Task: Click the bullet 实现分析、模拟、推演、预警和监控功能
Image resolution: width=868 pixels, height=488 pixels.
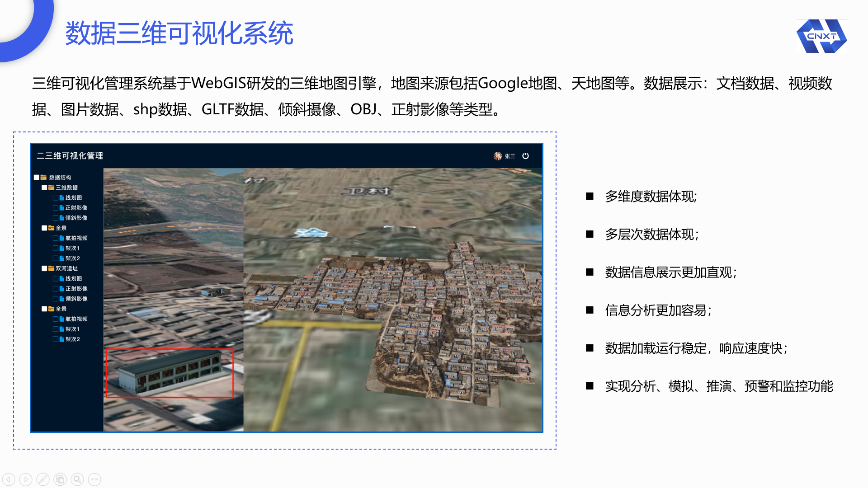Action: click(719, 386)
